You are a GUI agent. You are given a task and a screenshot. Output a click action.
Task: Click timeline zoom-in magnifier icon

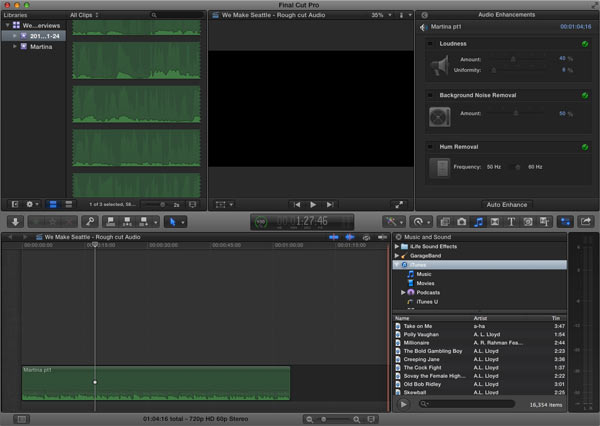(x=356, y=419)
